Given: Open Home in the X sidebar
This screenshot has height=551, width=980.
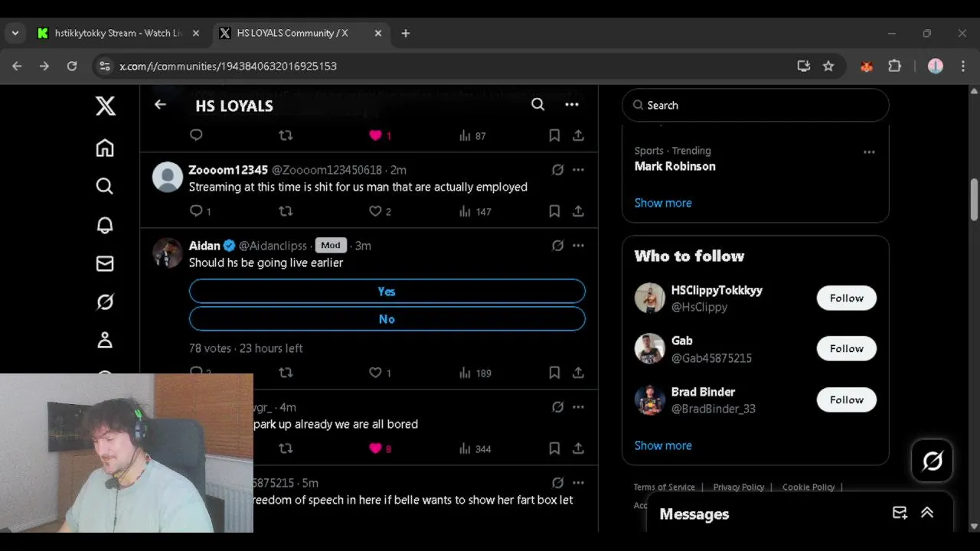Looking at the screenshot, I should [x=105, y=148].
